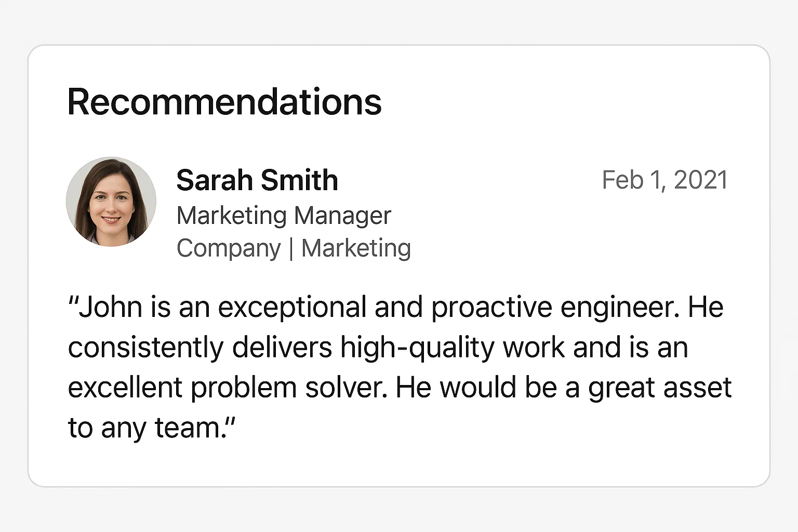The height and width of the screenshot is (532, 798).
Task: Click the word Company under the title
Action: pos(229,248)
